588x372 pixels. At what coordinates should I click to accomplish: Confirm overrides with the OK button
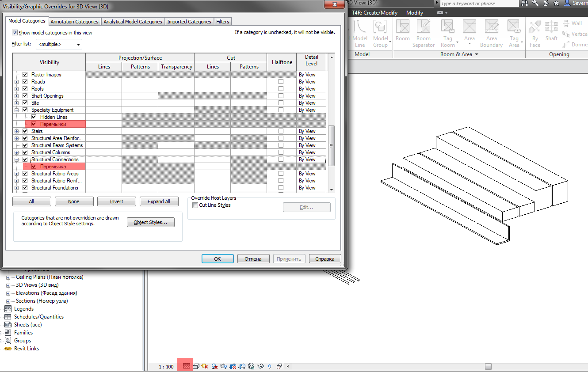(x=218, y=259)
